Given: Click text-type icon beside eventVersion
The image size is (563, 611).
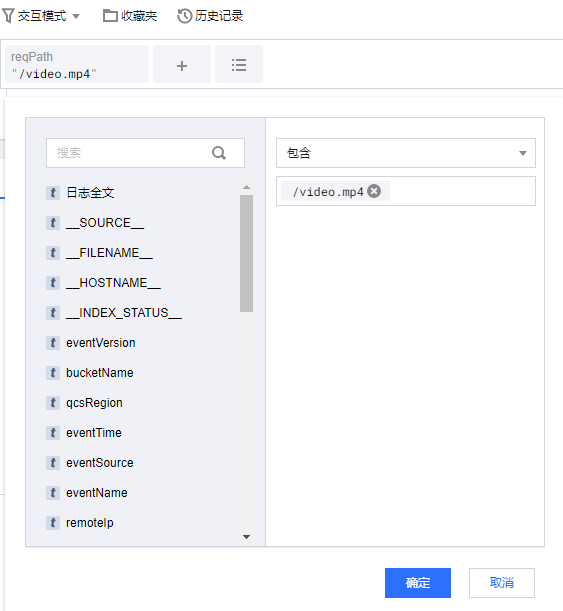Looking at the screenshot, I should pyautogui.click(x=53, y=343).
